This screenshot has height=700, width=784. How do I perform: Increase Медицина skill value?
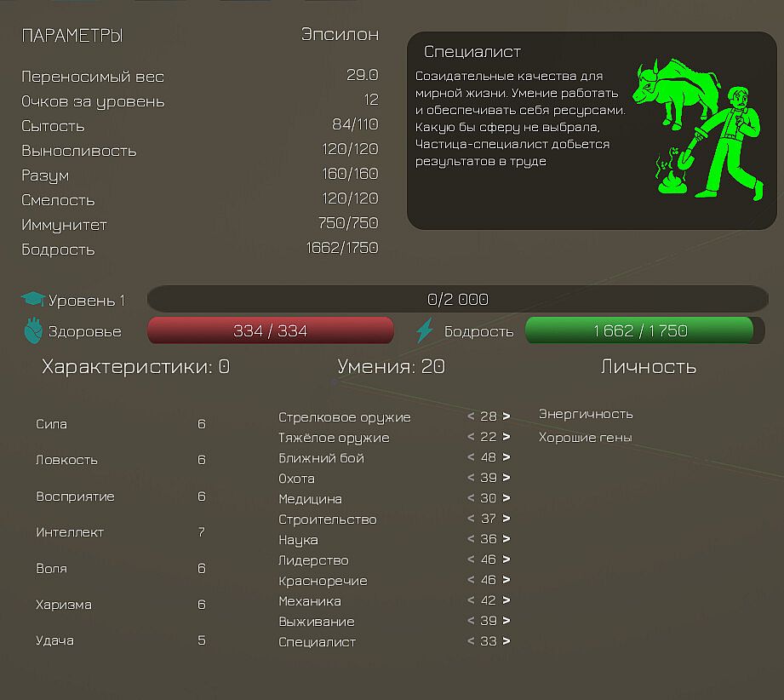506,498
